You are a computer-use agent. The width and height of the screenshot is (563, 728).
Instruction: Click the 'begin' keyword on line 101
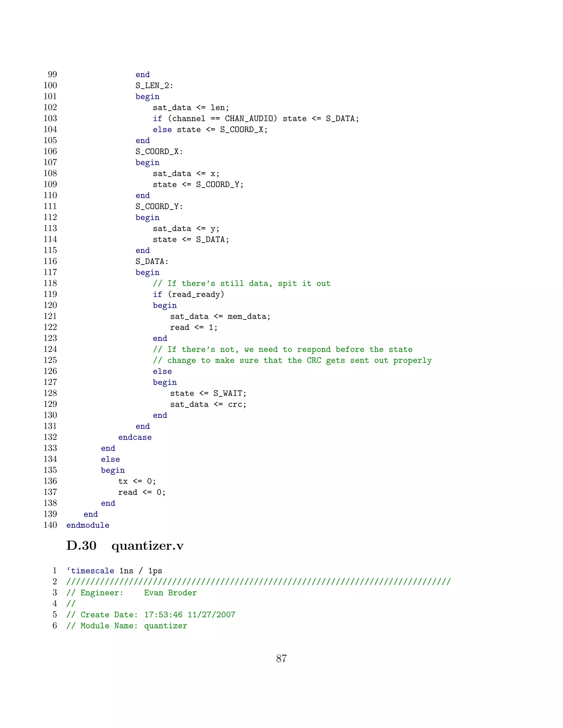click(x=147, y=97)
